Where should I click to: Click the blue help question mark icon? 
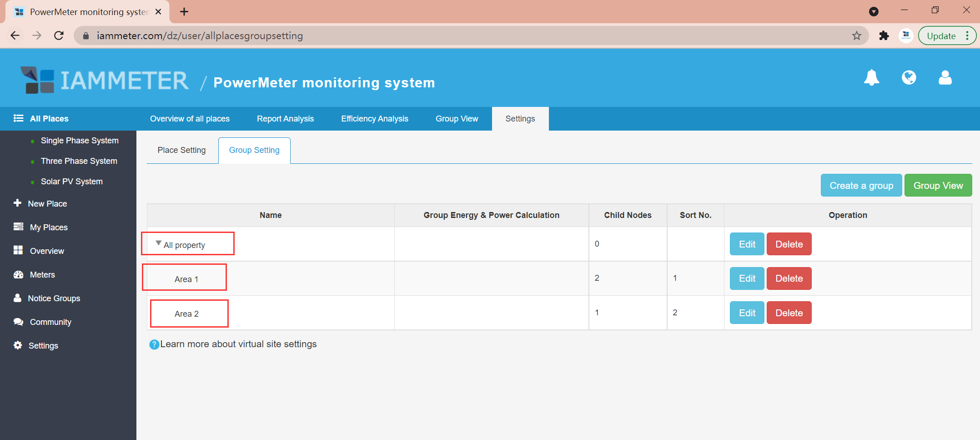click(154, 344)
